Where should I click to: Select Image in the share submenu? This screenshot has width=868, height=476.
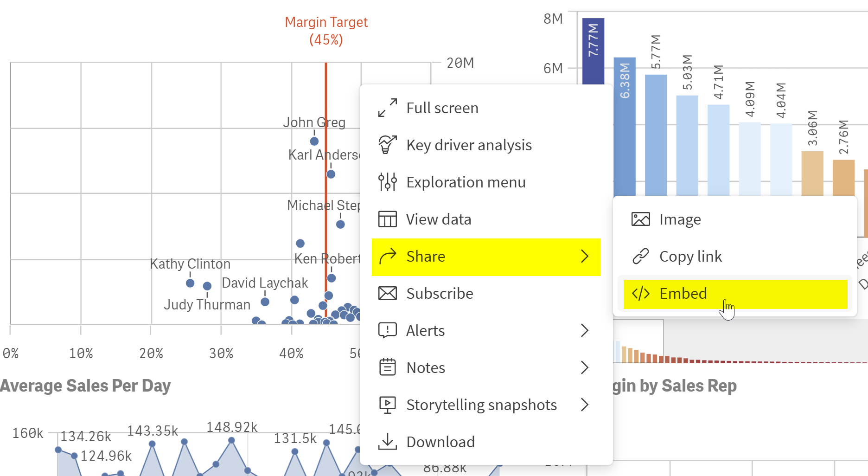[x=680, y=219]
